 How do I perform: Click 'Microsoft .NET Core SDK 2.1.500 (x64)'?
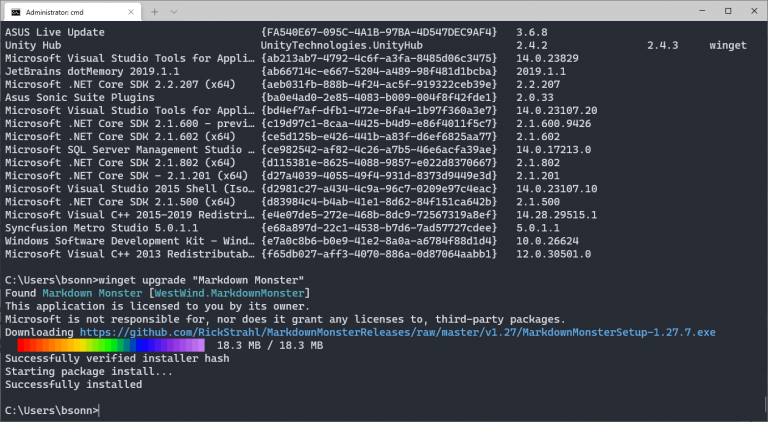(120, 202)
